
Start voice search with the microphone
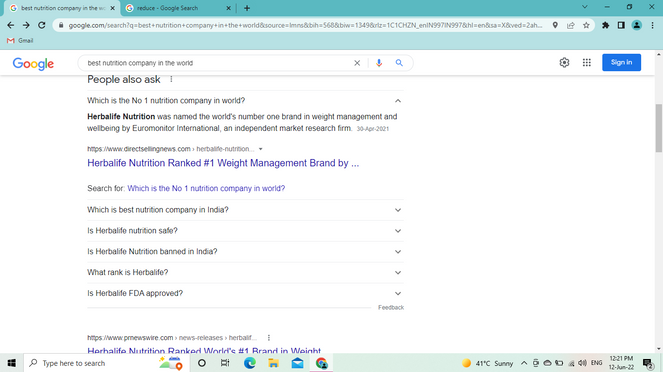point(379,63)
